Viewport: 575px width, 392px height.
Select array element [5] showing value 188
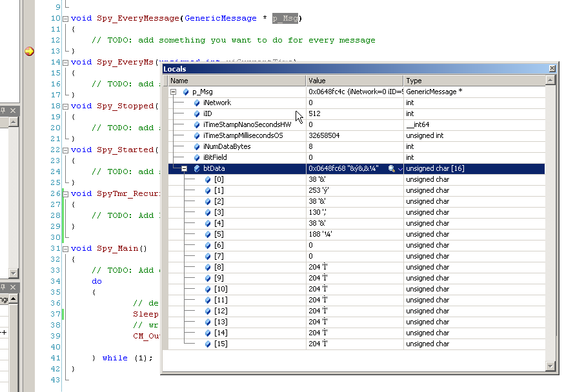tap(258, 234)
